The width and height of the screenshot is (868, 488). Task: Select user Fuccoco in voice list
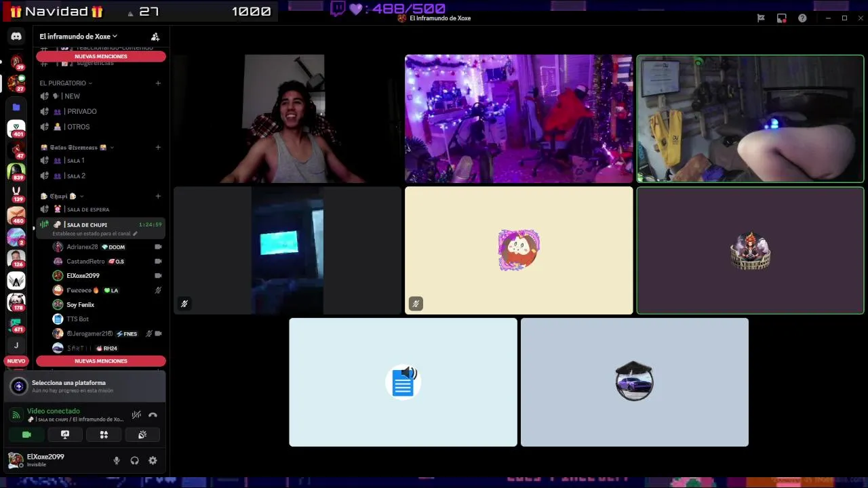click(x=108, y=290)
